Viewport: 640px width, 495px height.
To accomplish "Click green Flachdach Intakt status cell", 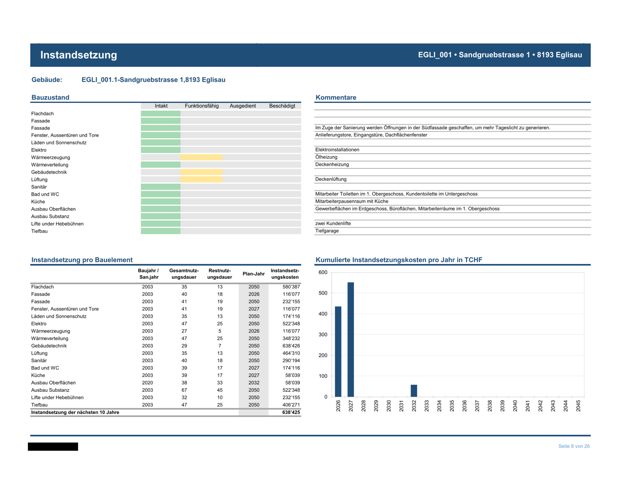I will [x=161, y=113].
